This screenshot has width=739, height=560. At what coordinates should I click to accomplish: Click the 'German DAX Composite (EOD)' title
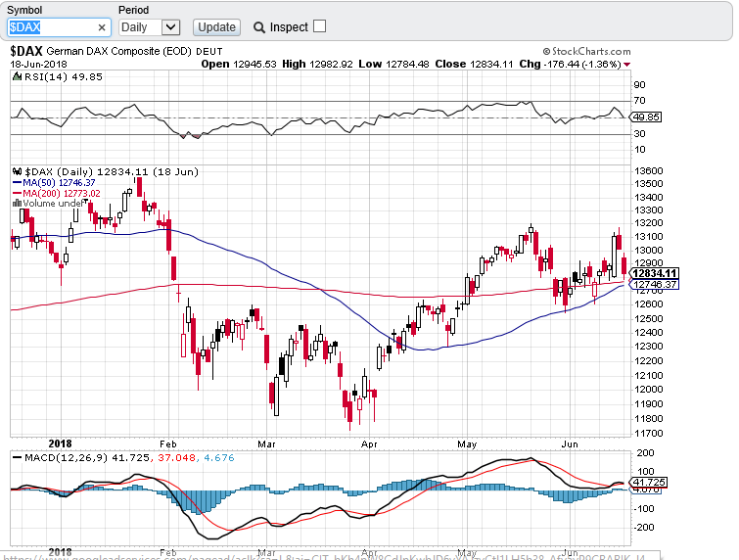point(118,51)
